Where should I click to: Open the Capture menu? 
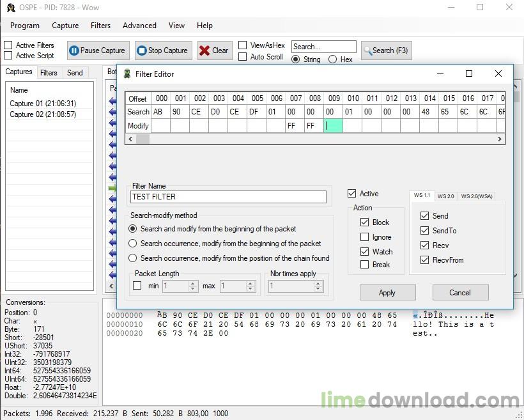[65, 26]
